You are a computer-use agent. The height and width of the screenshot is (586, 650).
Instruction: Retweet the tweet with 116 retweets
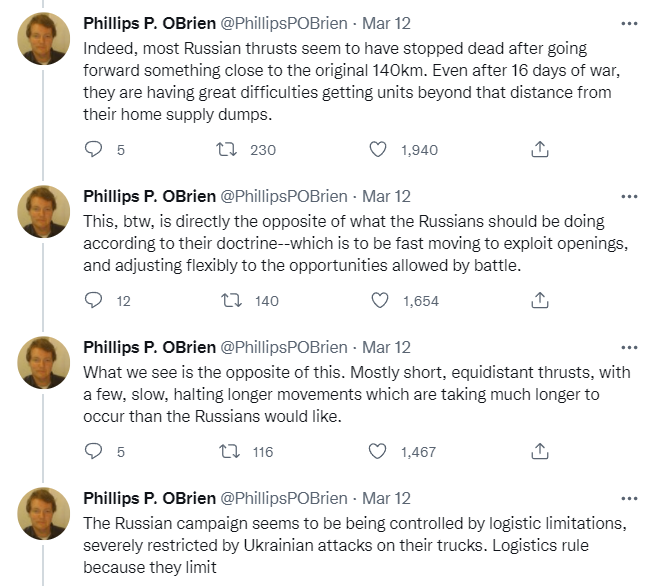pyautogui.click(x=227, y=451)
